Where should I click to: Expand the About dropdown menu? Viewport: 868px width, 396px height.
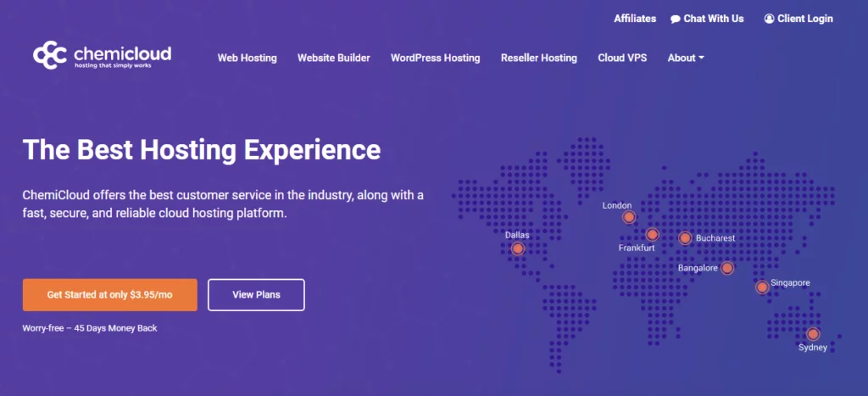(686, 58)
